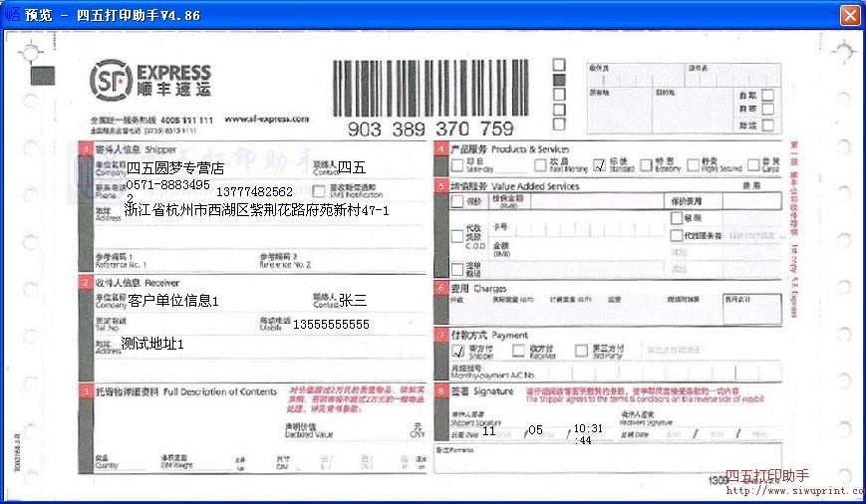Screen dimensions: 866x504
Task: Click the Receiver section heading
Action: pos(137,283)
